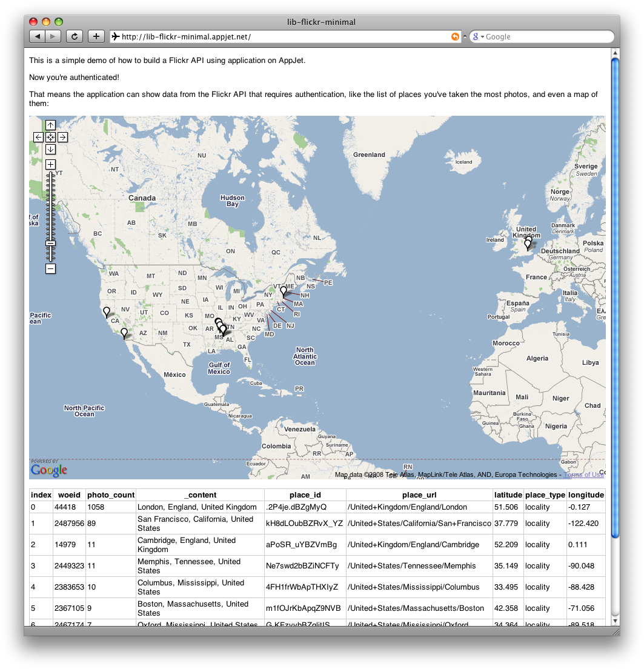Screen dimensions: 644x669
Task: Click the Southern California map marker
Action: click(x=124, y=333)
